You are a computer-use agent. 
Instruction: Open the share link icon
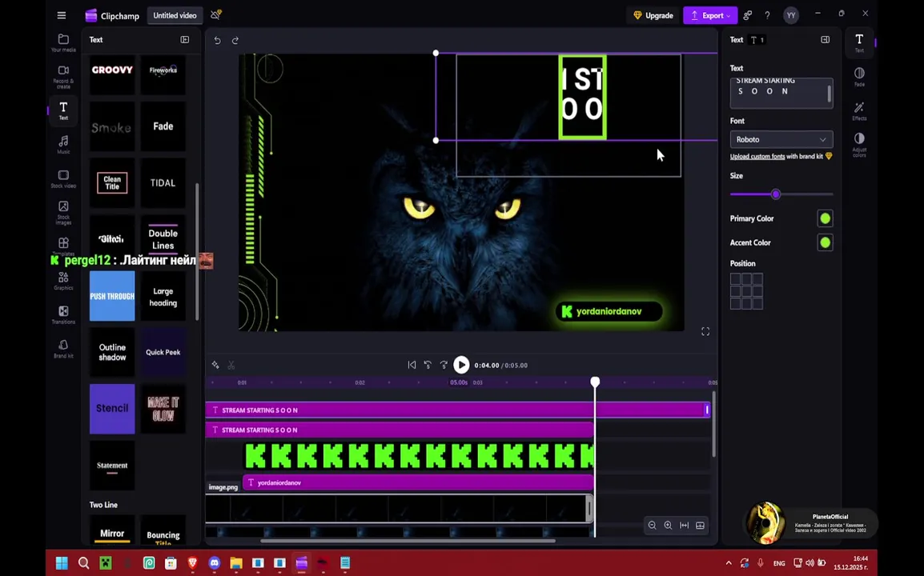(748, 15)
